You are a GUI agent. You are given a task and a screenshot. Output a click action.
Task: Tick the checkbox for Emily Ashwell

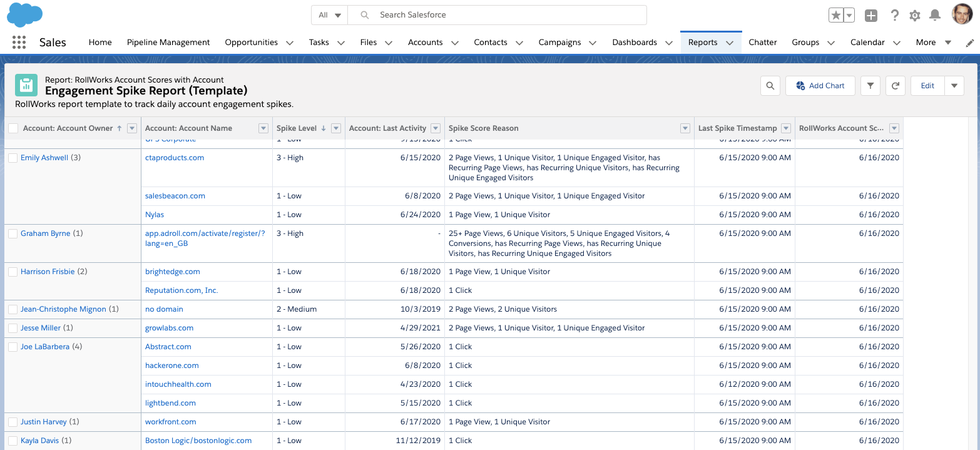pos(13,158)
